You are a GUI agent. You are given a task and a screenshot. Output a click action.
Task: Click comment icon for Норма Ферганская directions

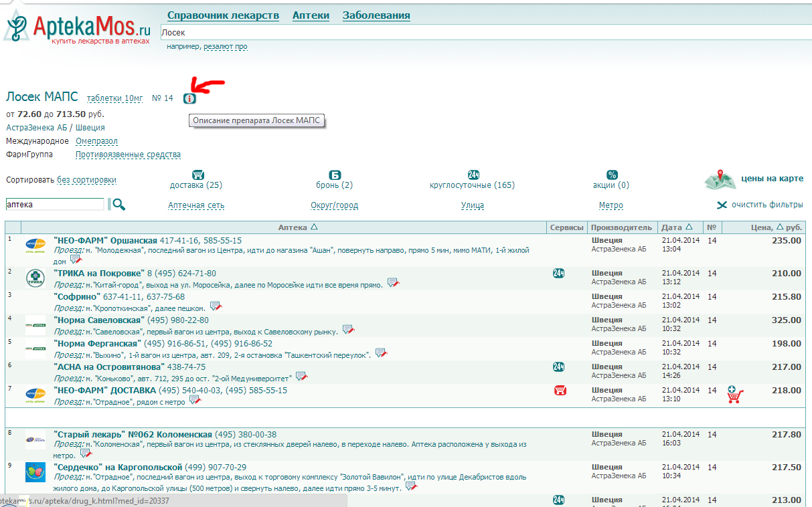[x=380, y=352]
